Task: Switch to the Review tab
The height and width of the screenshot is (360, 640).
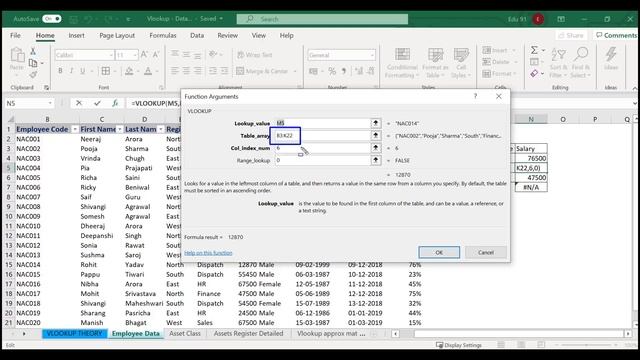Action: coord(227,36)
